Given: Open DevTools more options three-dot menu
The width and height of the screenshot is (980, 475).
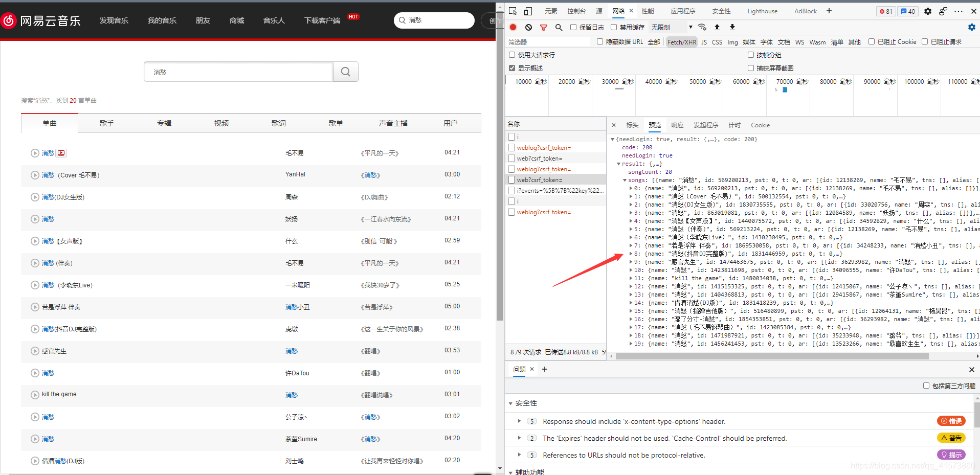Looking at the screenshot, I should click(x=959, y=11).
